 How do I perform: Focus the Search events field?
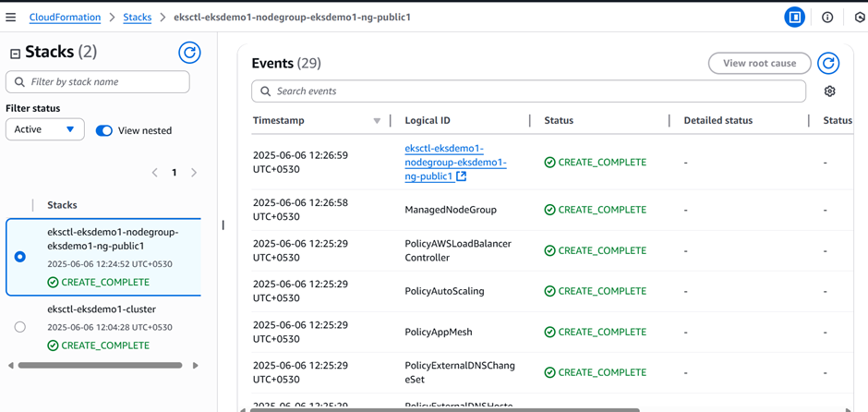pos(529,91)
